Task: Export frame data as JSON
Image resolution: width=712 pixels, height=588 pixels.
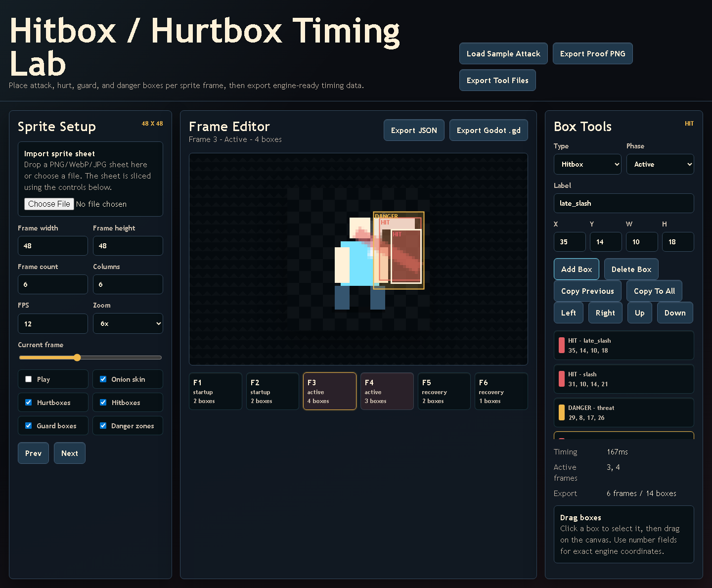Action: (x=414, y=130)
